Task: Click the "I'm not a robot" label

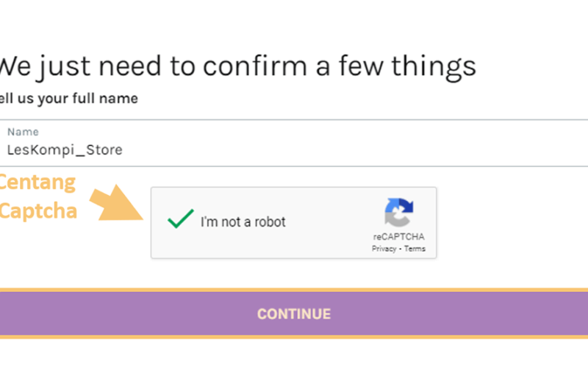Action: (243, 222)
